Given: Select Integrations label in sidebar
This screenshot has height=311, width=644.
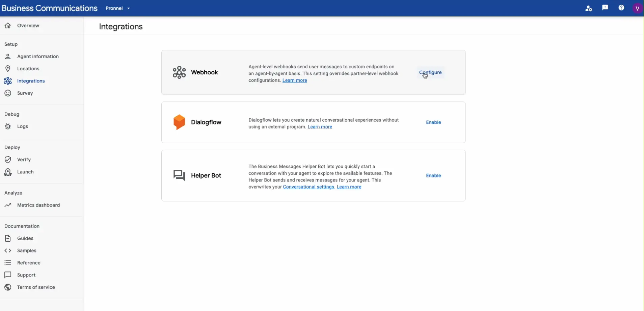Looking at the screenshot, I should pyautogui.click(x=31, y=81).
